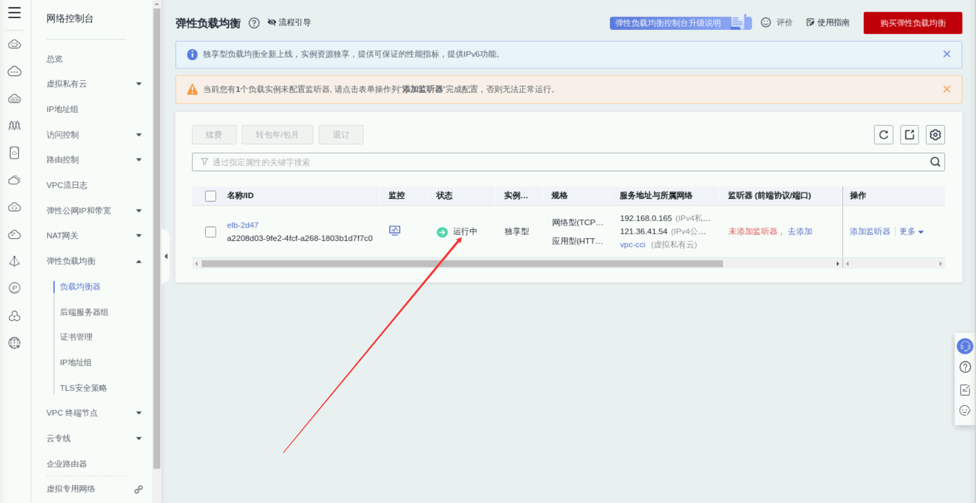Click sidebar vertical scrollbar

(157, 238)
